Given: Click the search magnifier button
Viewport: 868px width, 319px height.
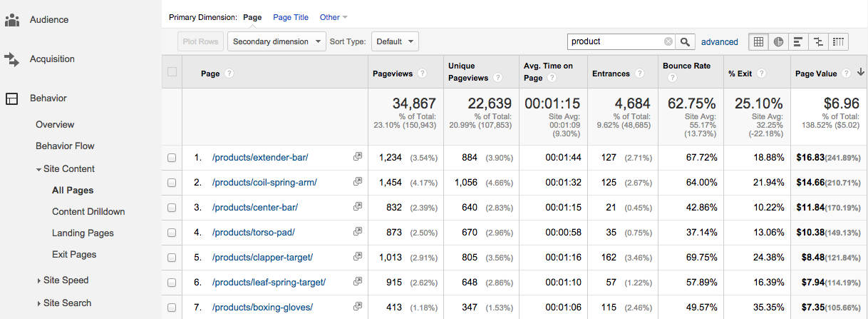Looking at the screenshot, I should pyautogui.click(x=685, y=41).
